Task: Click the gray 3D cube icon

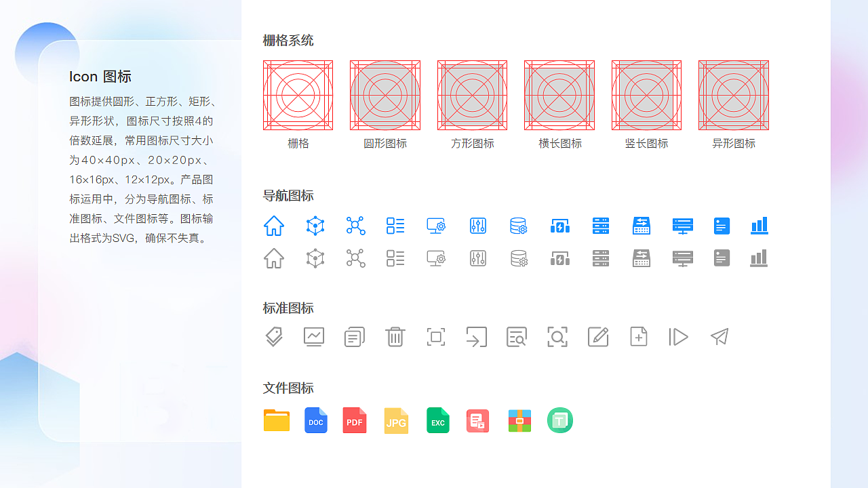Action: tap(315, 258)
